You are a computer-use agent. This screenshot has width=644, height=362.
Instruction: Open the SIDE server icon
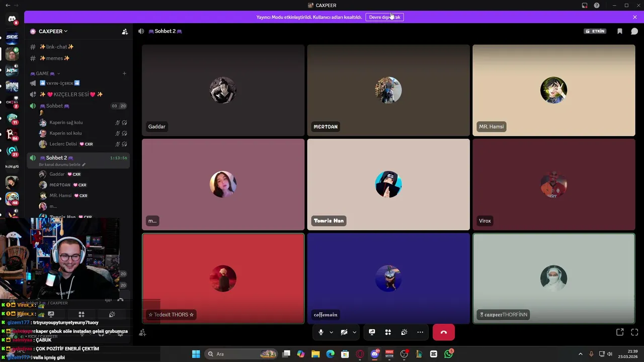coord(12,37)
